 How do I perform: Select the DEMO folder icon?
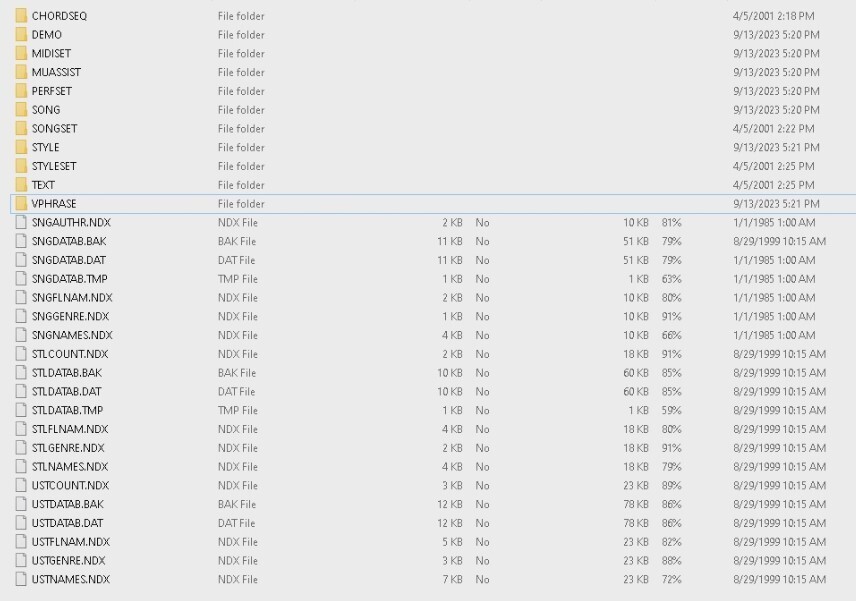tap(21, 35)
